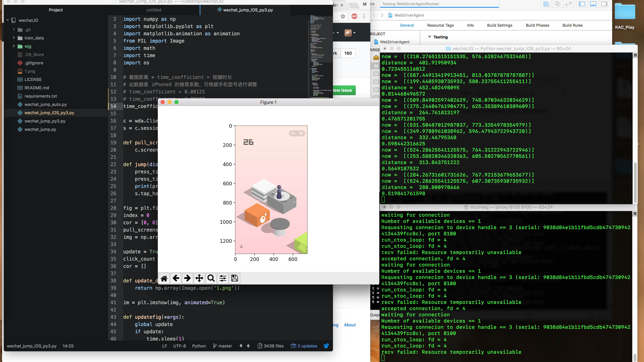644x362 pixels.
Task: Open the About link
Action: [x=350, y=325]
